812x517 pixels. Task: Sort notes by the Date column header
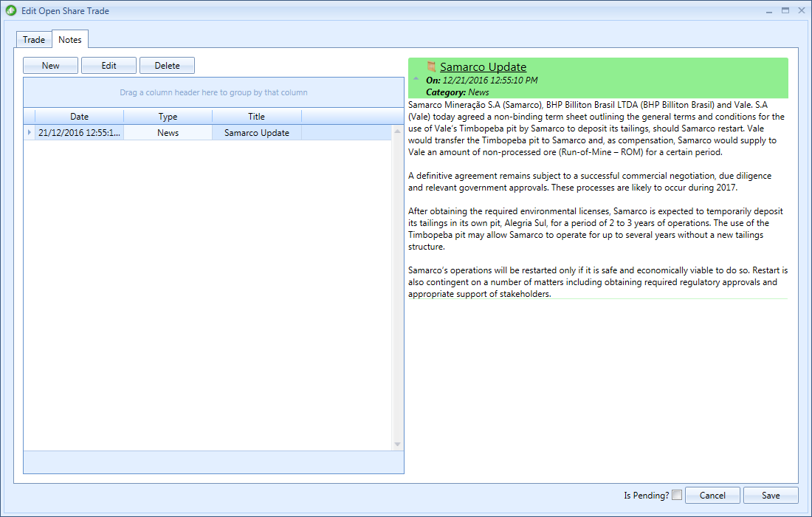tap(79, 117)
